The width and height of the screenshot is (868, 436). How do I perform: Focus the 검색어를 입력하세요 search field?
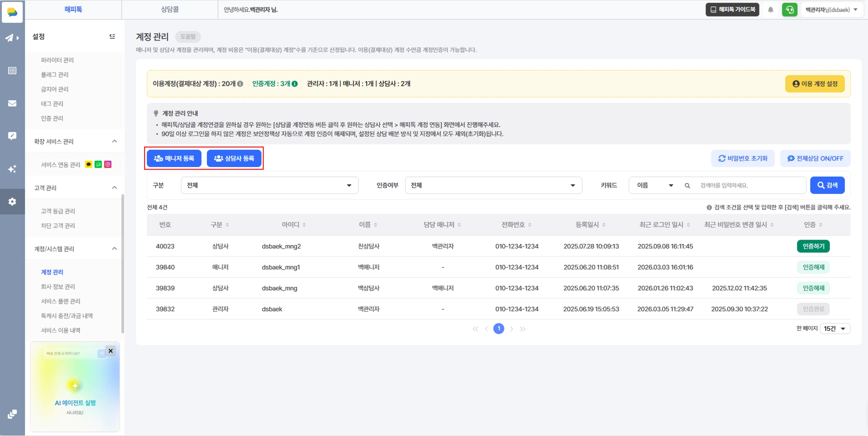750,185
